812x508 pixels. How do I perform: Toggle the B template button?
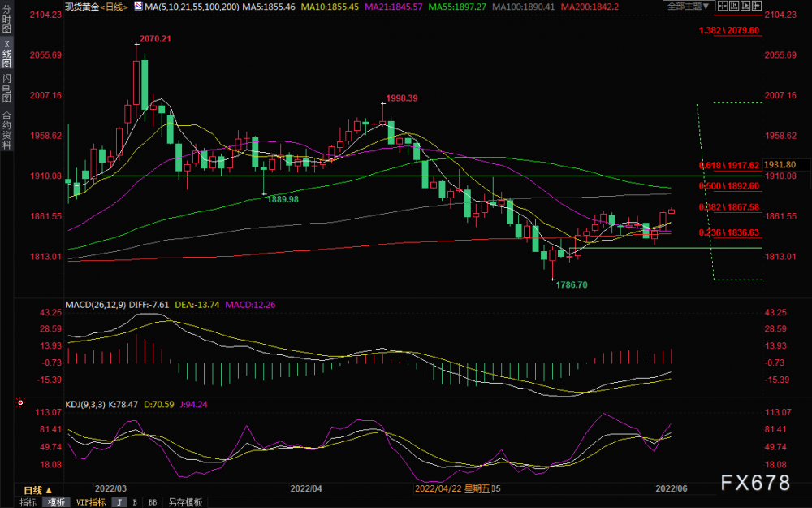(x=135, y=502)
